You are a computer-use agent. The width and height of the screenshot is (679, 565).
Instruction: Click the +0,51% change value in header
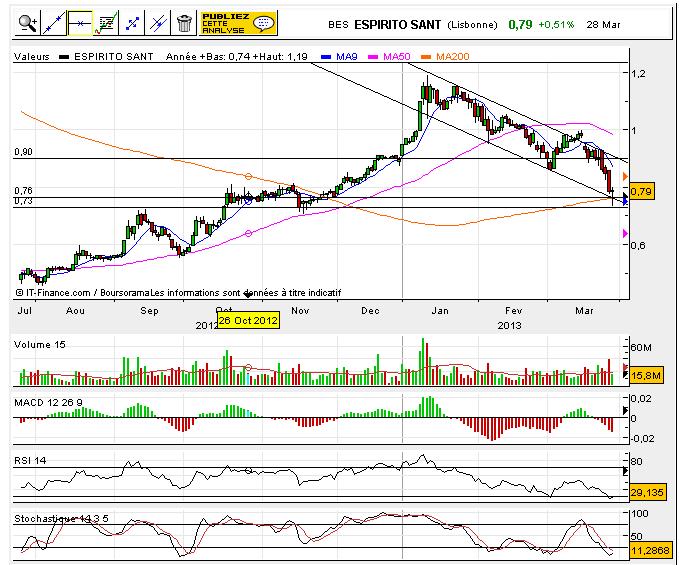coord(556,25)
